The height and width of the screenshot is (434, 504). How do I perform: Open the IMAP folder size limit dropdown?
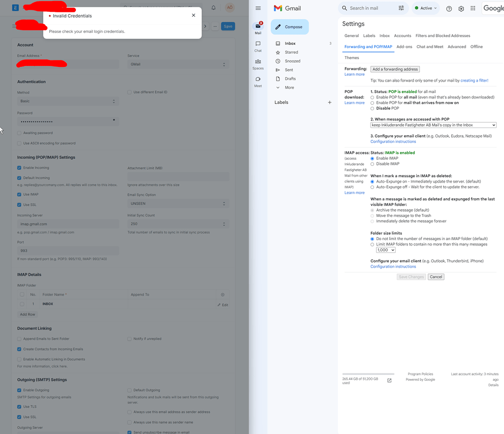point(385,249)
